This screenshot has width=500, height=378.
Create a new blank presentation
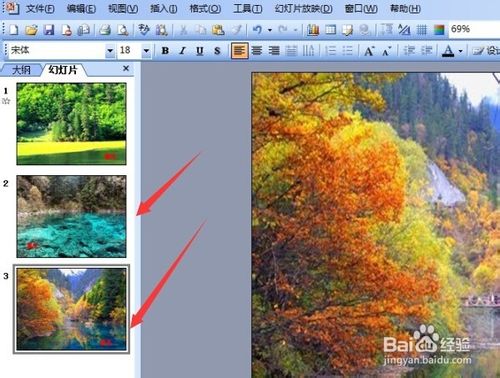[14, 30]
